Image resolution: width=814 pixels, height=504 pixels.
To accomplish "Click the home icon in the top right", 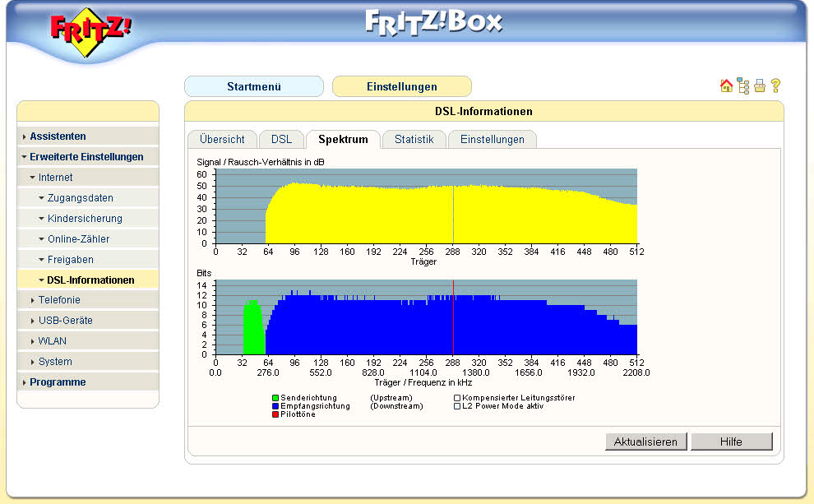I will [x=726, y=86].
